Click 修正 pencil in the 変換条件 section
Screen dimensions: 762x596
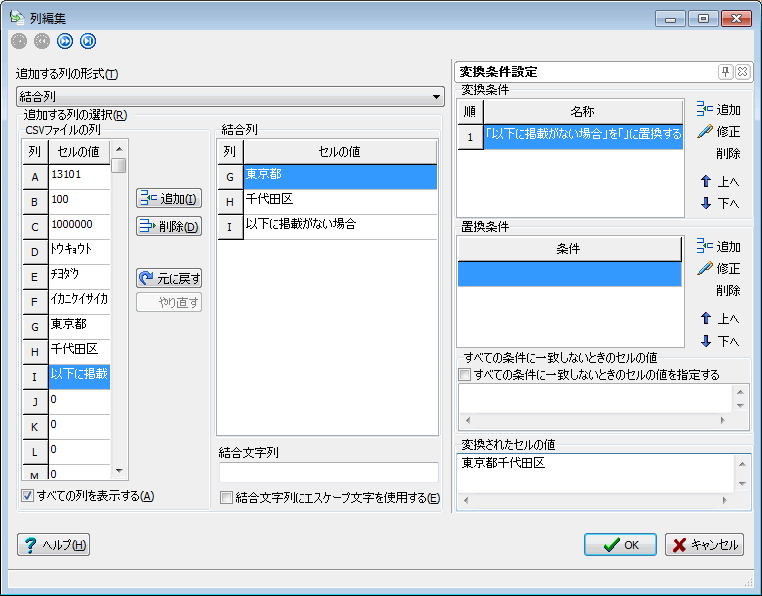pyautogui.click(x=718, y=132)
